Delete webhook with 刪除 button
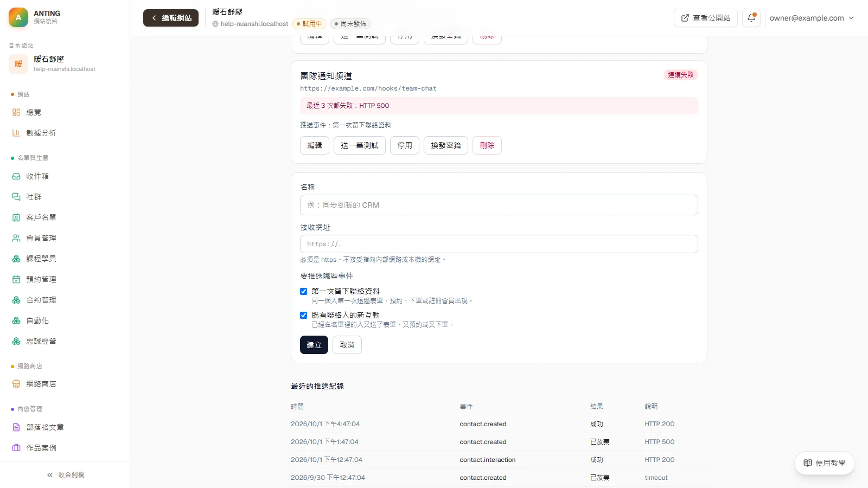 coord(487,145)
